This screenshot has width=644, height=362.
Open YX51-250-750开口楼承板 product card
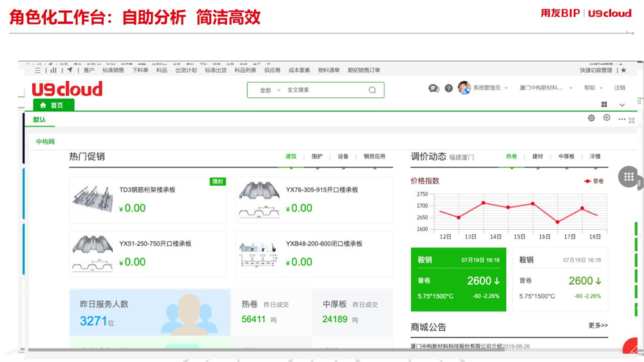point(147,254)
